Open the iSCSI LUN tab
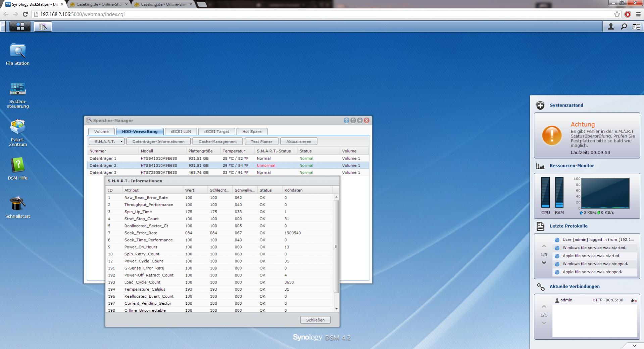The height and width of the screenshot is (349, 644). click(181, 131)
